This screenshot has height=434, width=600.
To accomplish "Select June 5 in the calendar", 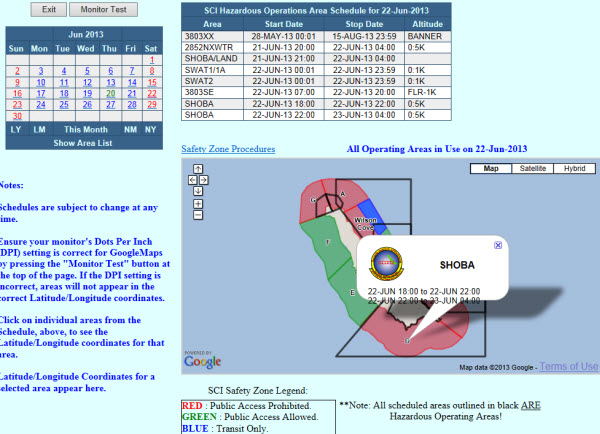I will click(87, 71).
